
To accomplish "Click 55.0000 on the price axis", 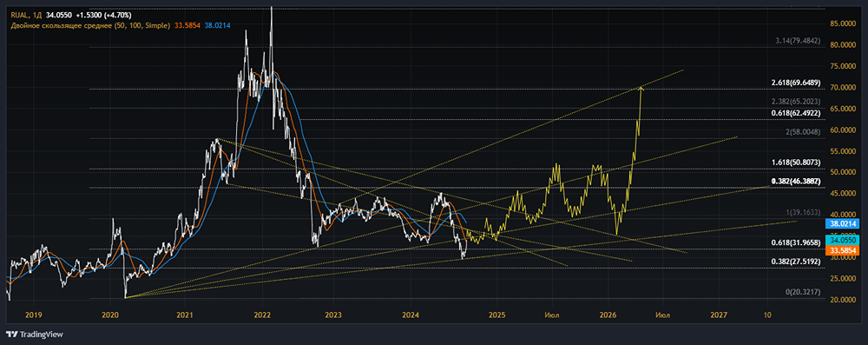I will (844, 151).
